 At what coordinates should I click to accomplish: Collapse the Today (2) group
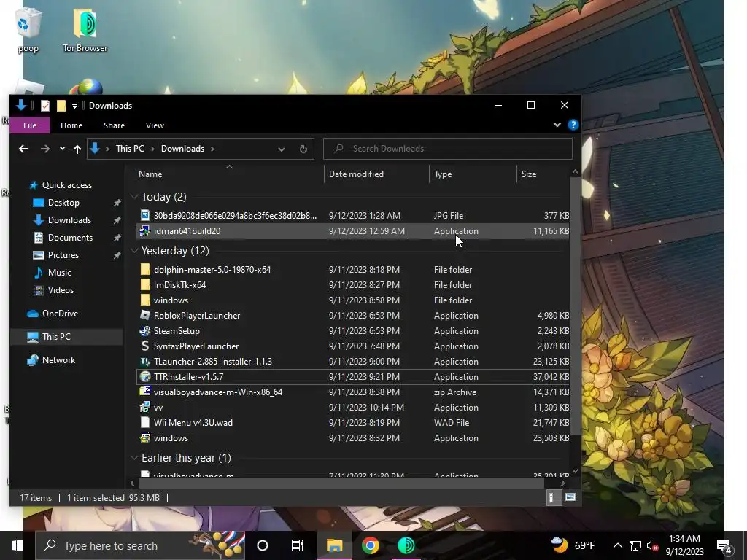(134, 197)
